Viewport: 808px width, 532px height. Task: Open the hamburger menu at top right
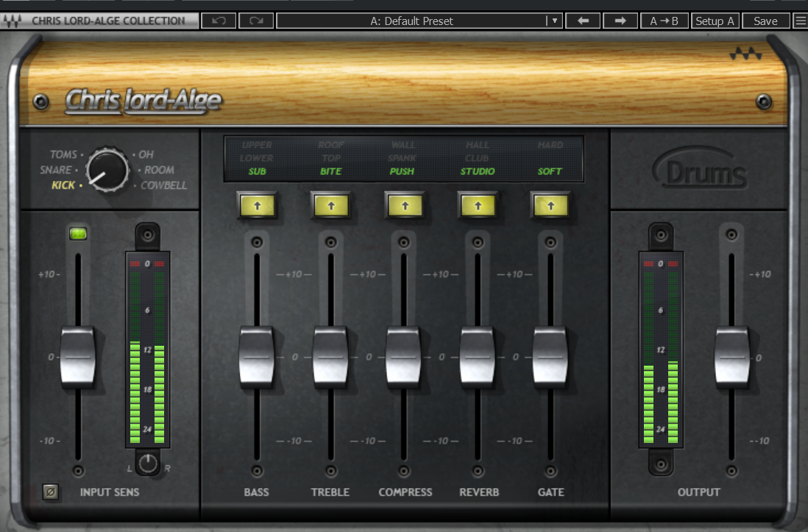click(800, 21)
